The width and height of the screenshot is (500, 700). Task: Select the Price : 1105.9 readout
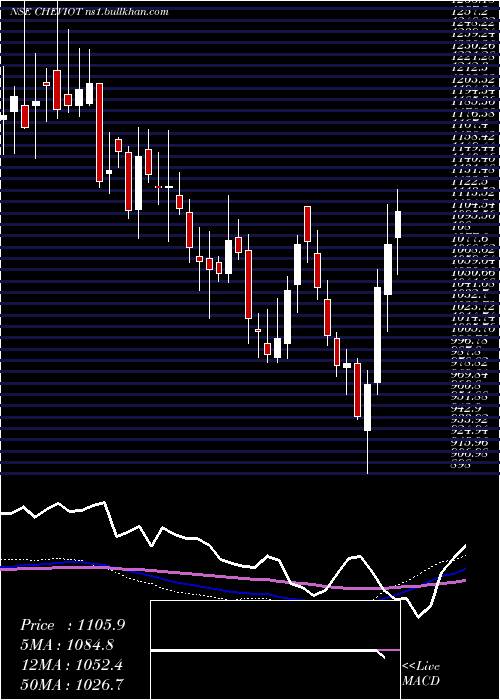(73, 625)
